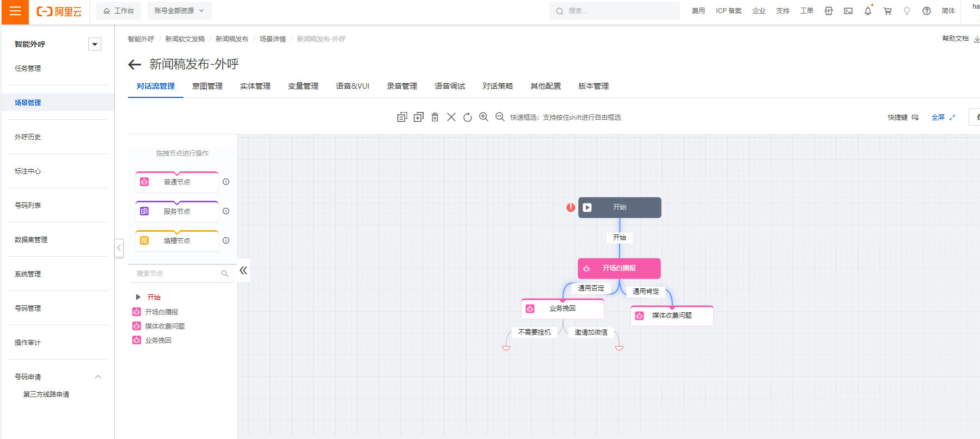Viewport: 980px width, 439px height.
Task: Select 媒体收费问题 in node list
Action: (x=165, y=326)
